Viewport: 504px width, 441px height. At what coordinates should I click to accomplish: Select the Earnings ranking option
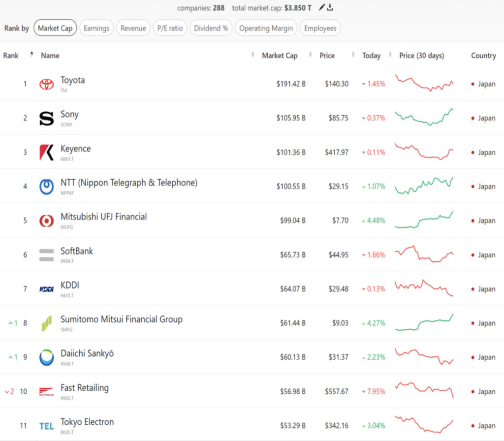coord(96,28)
